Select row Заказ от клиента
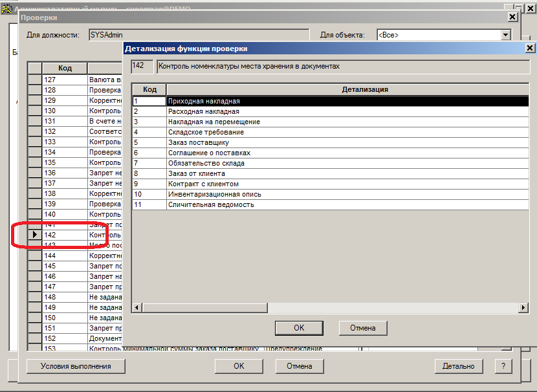 tap(331, 173)
